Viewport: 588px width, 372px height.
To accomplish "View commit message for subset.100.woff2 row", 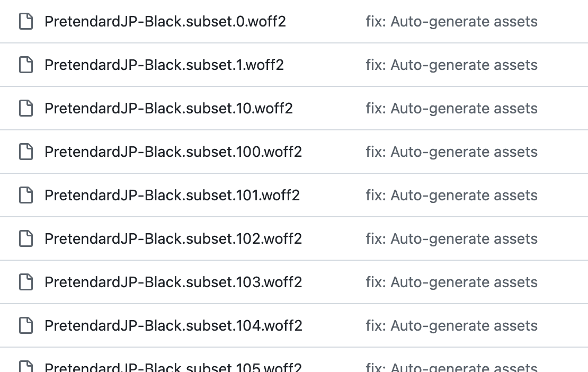I will 451,152.
